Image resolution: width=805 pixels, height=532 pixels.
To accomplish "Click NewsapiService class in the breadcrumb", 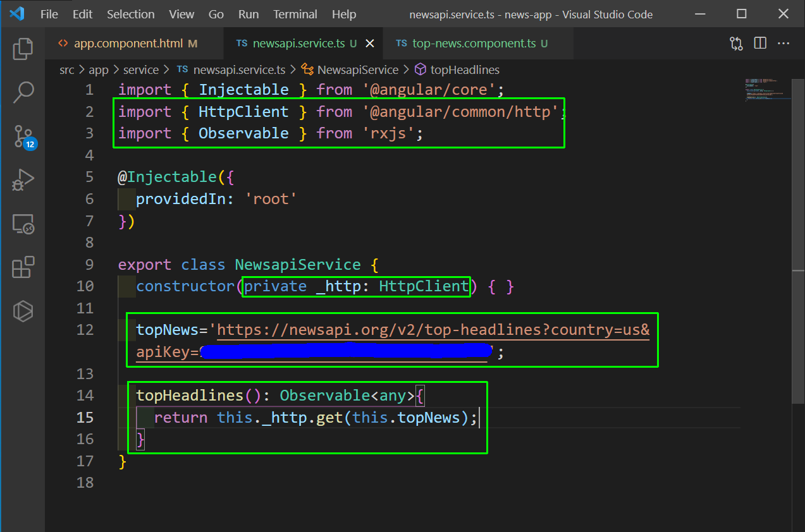I will [x=357, y=70].
